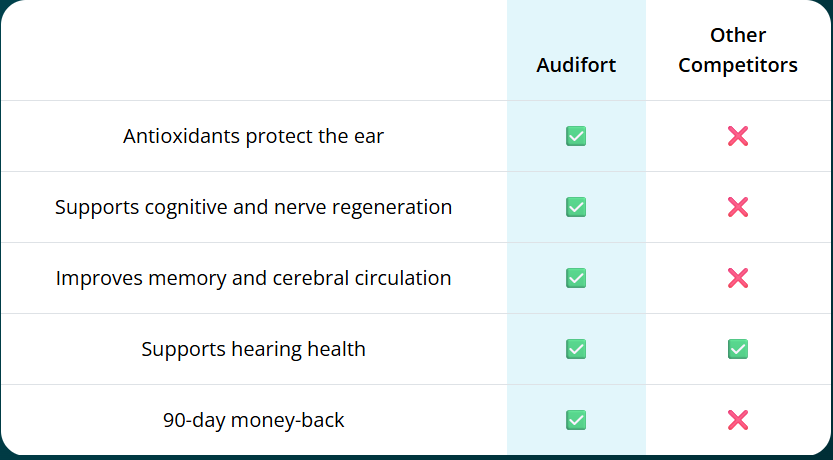
Task: Click "Supports hearing health" row label
Action: click(253, 349)
